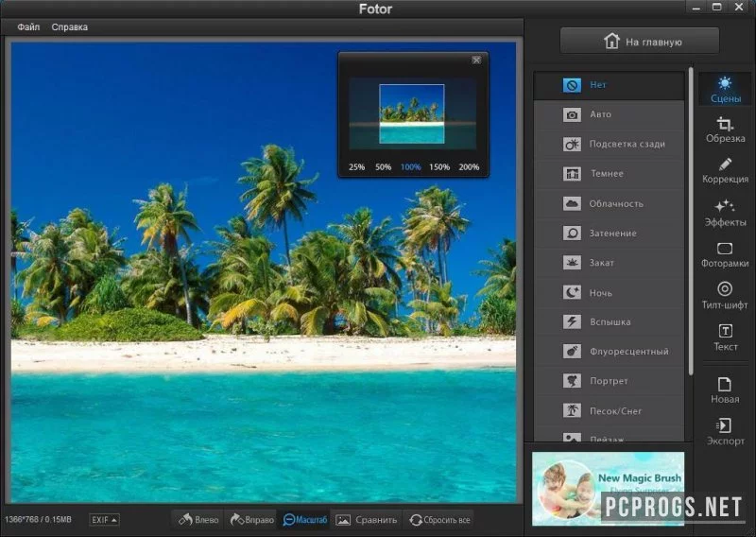
Task: Set zoom to 100%
Action: coord(411,167)
